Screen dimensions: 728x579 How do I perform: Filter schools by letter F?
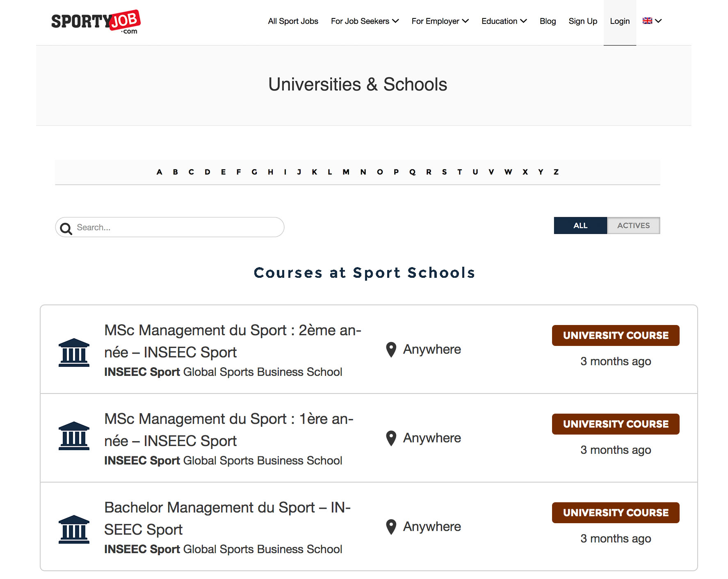[238, 172]
